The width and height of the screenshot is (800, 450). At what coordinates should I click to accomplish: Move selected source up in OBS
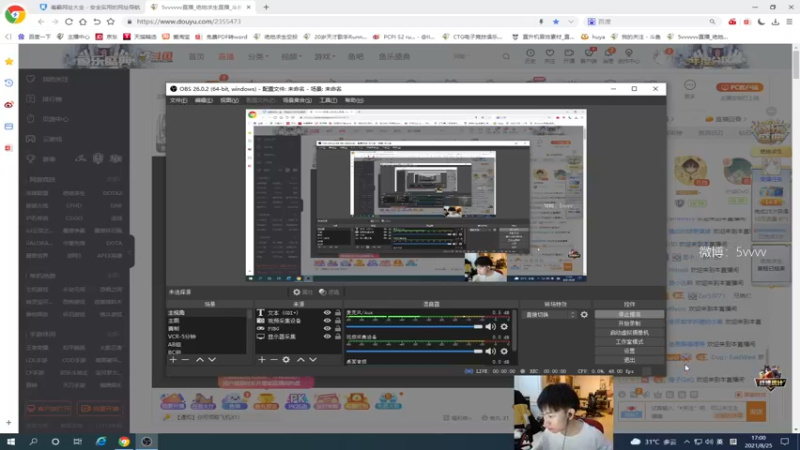click(301, 360)
